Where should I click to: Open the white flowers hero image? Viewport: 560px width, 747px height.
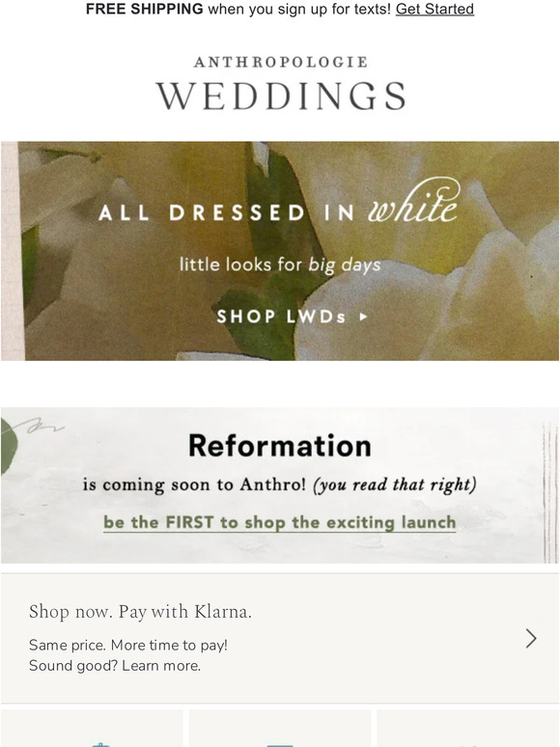point(280,251)
